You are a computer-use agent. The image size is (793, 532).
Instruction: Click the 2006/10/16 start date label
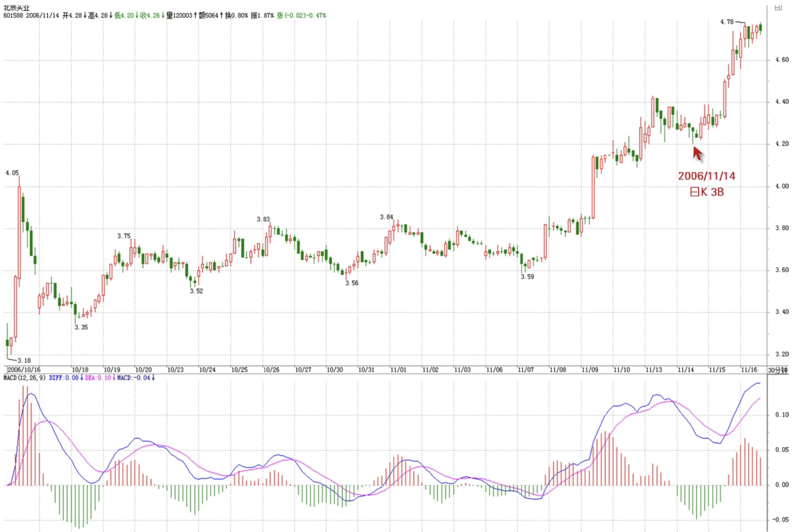pyautogui.click(x=24, y=370)
